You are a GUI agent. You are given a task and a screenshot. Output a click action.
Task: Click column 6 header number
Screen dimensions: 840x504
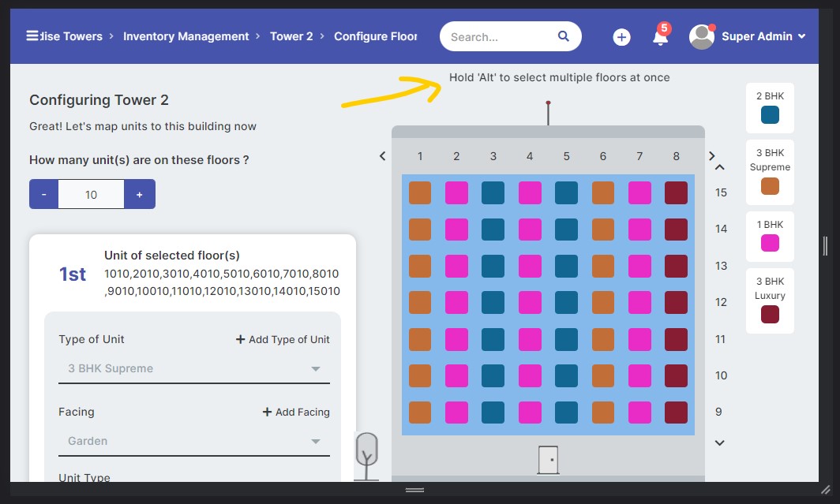[x=603, y=156]
